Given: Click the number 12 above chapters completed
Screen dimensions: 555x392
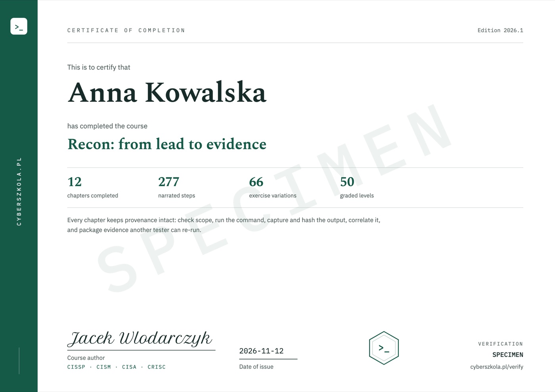Looking at the screenshot, I should coord(75,182).
